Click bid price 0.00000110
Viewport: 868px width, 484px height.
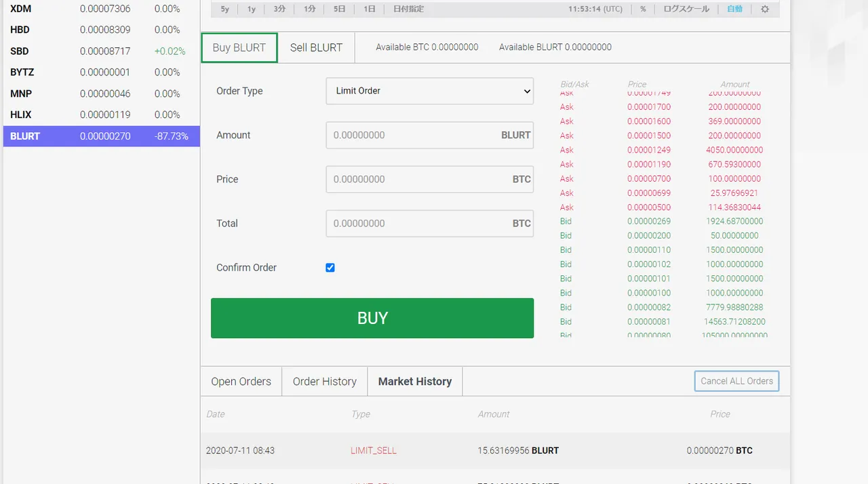point(649,250)
